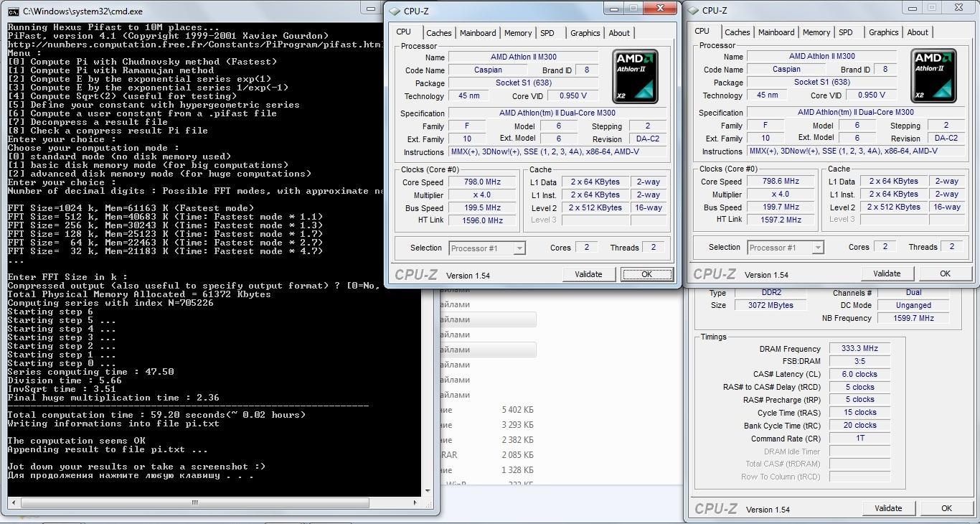Image resolution: width=980 pixels, height=524 pixels.
Task: Click AMD Athlon II logo in right CPU-Z
Action: coord(933,76)
